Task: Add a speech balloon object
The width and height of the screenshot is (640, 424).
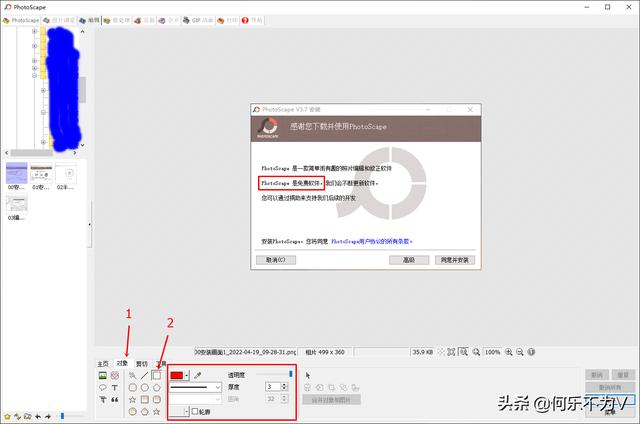Action: point(102,387)
